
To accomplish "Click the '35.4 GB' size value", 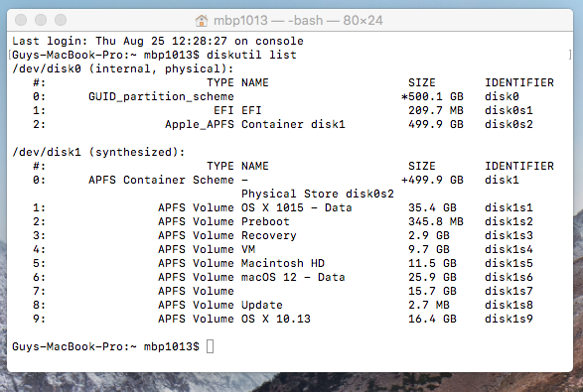I will [x=432, y=207].
